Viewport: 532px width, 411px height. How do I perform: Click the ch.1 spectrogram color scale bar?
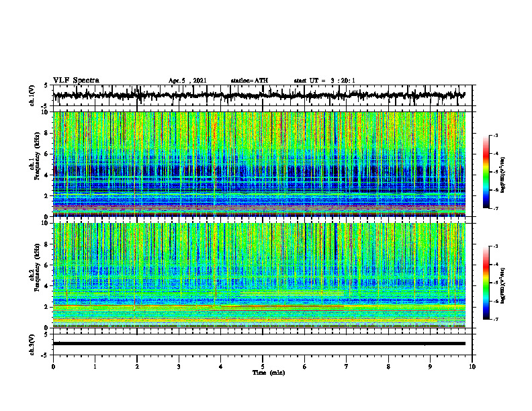click(486, 172)
